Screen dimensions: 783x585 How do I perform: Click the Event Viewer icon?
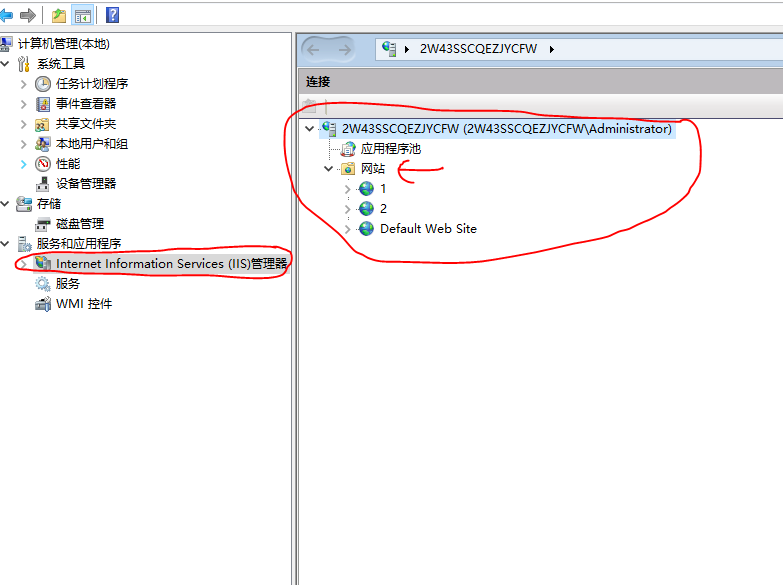(x=43, y=104)
